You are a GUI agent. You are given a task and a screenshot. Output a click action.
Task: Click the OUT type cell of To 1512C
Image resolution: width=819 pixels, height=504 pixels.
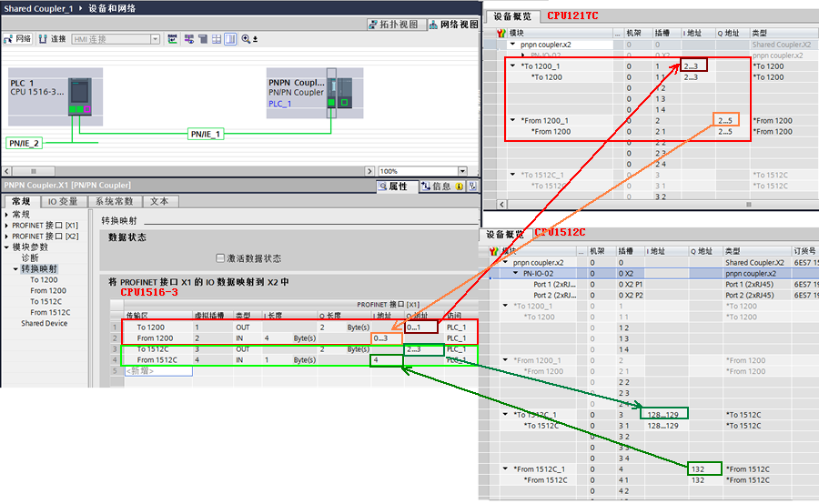(x=248, y=349)
